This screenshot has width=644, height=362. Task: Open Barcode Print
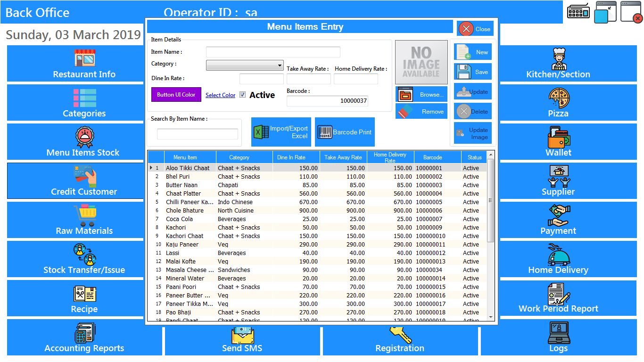pyautogui.click(x=345, y=132)
